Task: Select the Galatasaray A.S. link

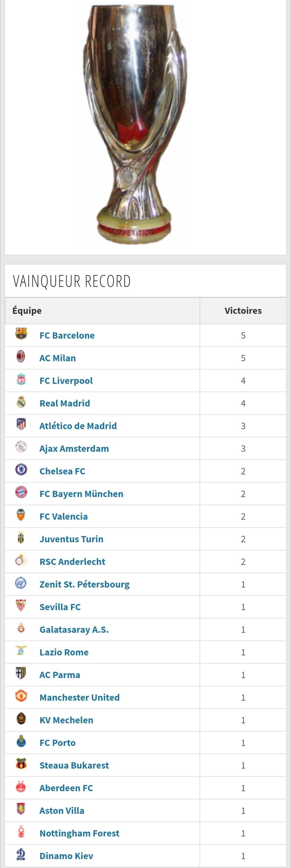Action: 74,630
